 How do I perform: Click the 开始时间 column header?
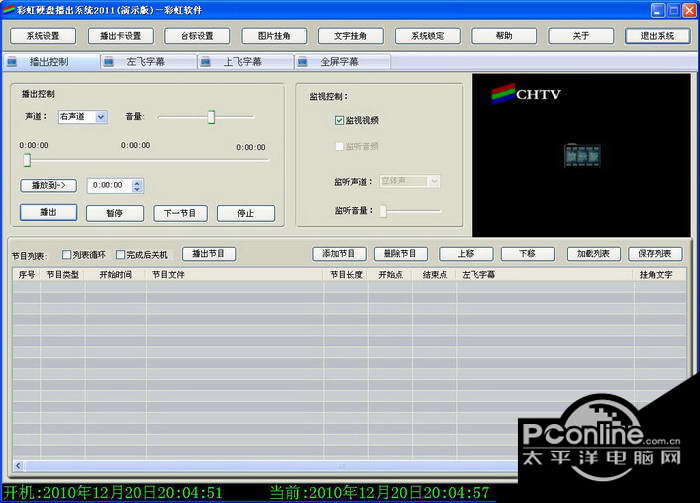click(x=115, y=275)
